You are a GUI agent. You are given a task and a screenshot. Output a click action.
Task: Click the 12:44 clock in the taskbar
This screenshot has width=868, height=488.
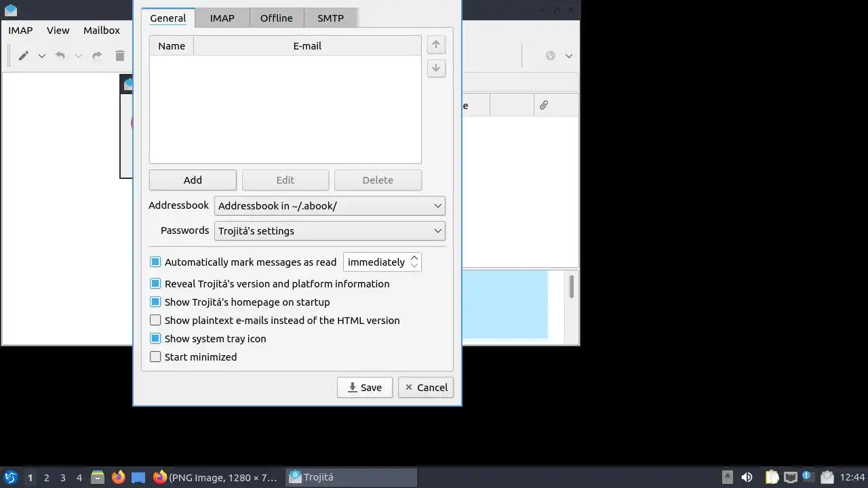pos(852,477)
